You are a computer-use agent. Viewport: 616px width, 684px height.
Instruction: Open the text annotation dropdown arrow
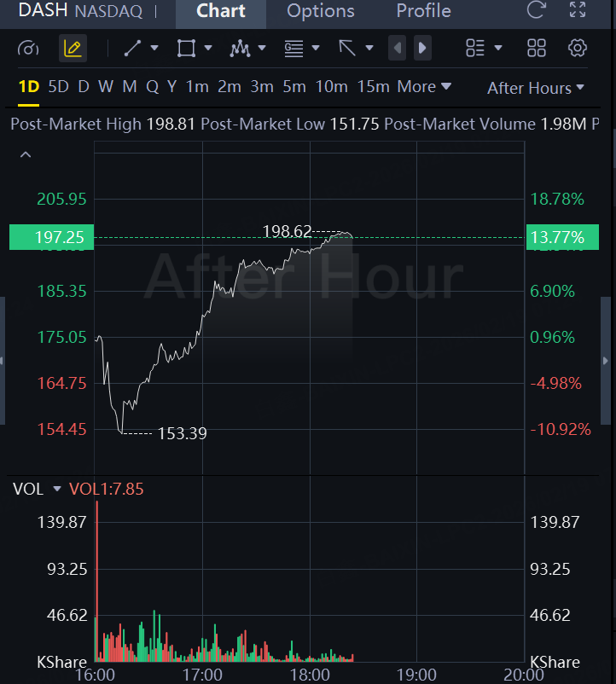(x=316, y=48)
